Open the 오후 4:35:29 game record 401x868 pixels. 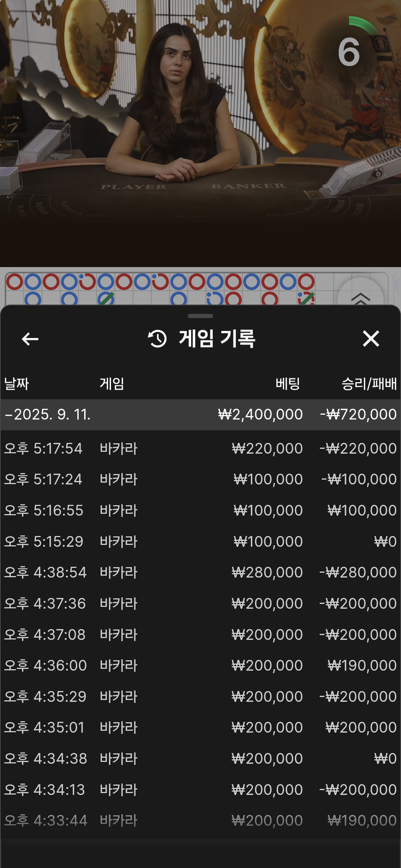200,697
